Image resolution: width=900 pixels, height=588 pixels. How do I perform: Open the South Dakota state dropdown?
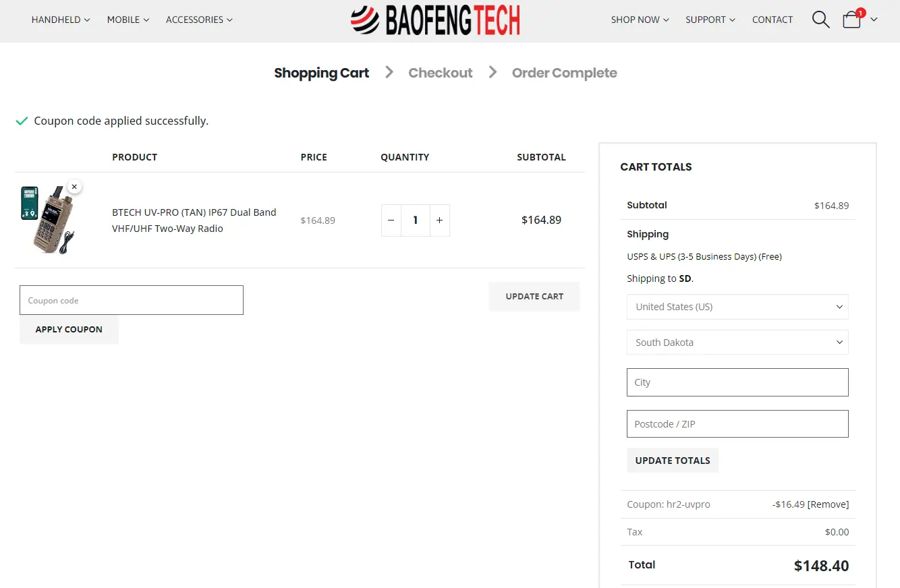pos(737,343)
